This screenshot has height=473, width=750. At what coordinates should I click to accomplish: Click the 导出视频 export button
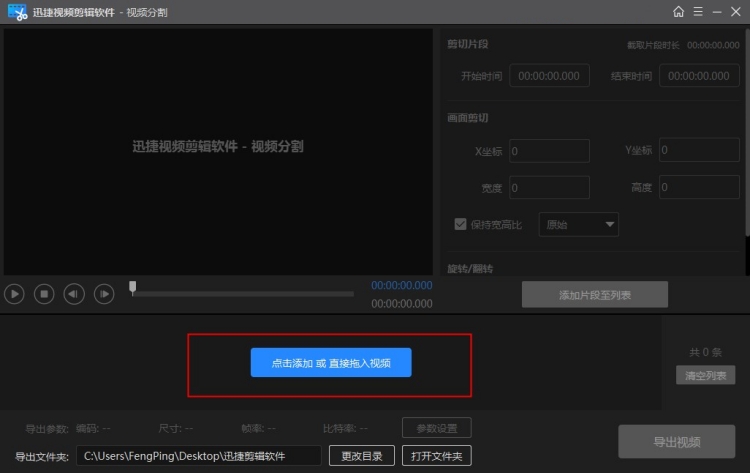tap(676, 441)
